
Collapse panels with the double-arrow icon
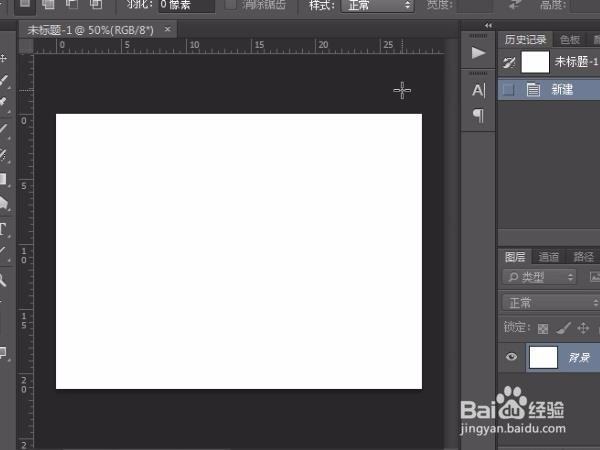pos(488,26)
